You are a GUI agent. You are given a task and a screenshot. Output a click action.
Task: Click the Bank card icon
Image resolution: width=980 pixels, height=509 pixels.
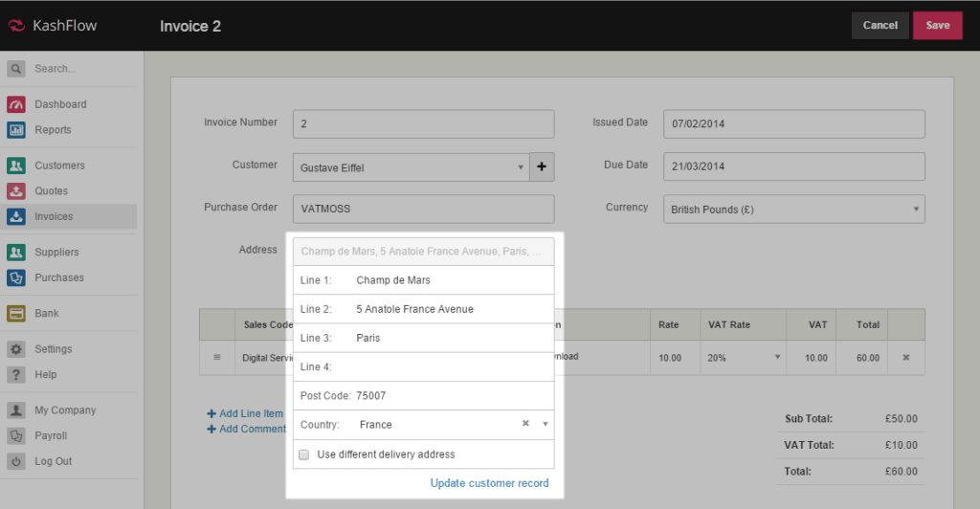[16, 313]
